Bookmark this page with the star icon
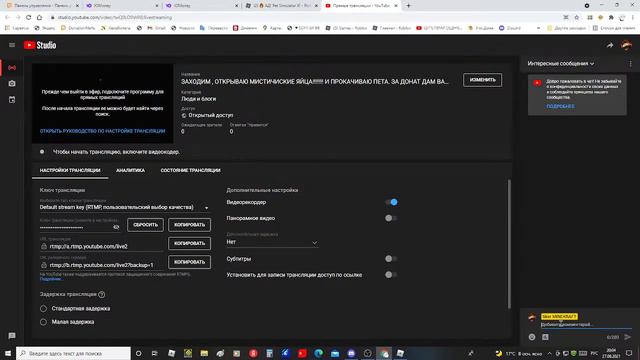Screen dimensions: 640x360 pyautogui.click(x=577, y=18)
